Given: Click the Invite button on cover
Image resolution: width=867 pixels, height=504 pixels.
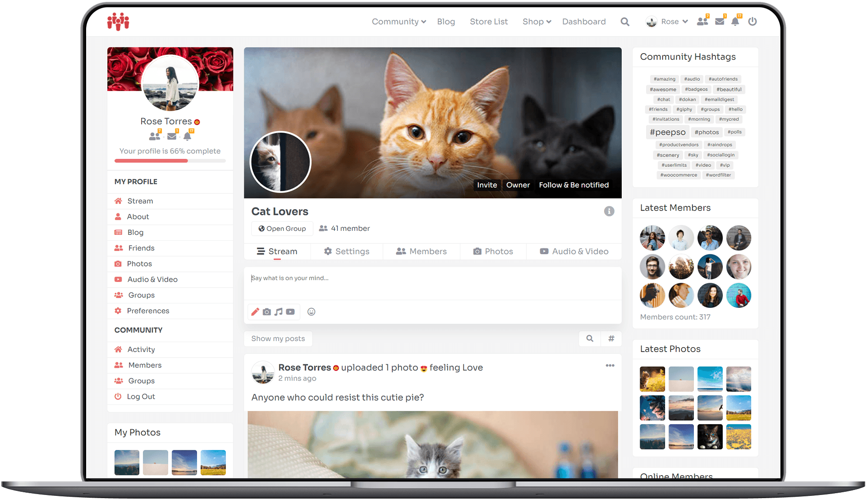Looking at the screenshot, I should (487, 185).
